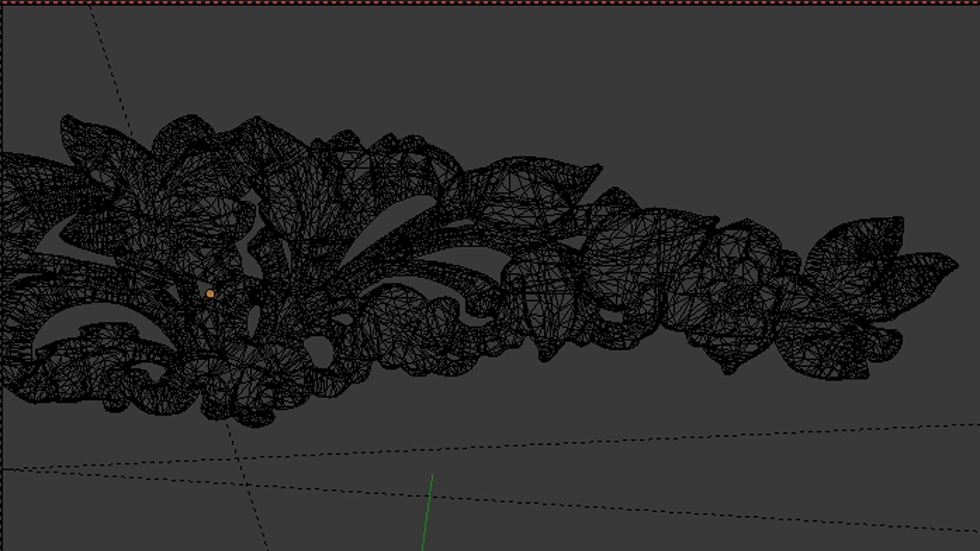This screenshot has width=980, height=551.
Task: Click the lowest tip of the wireframe mesh
Action: coord(255,424)
